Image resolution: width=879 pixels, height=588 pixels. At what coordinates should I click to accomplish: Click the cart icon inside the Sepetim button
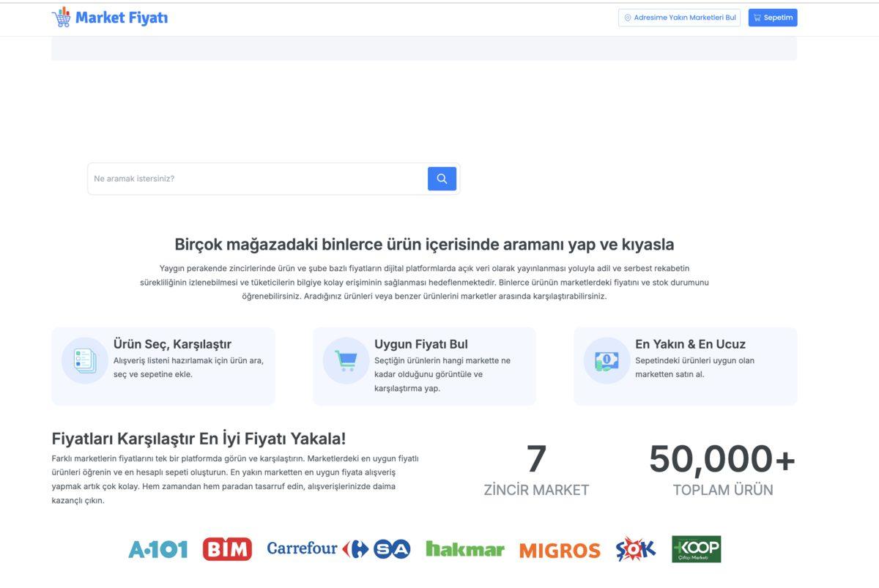coord(757,17)
